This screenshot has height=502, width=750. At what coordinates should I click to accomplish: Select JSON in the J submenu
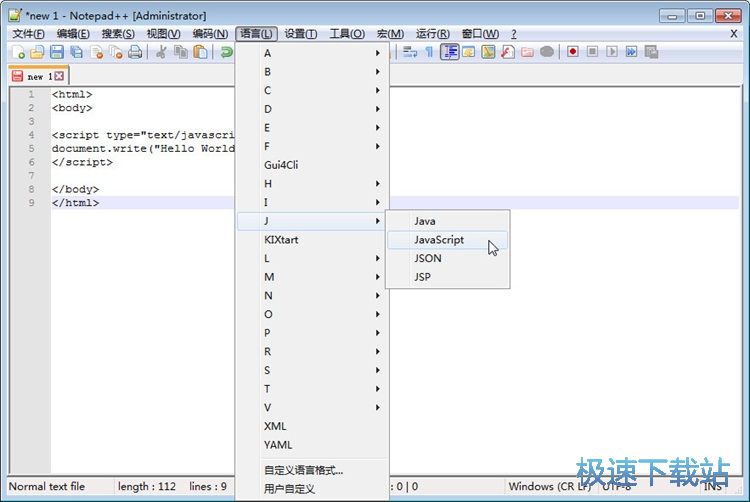(x=447, y=258)
